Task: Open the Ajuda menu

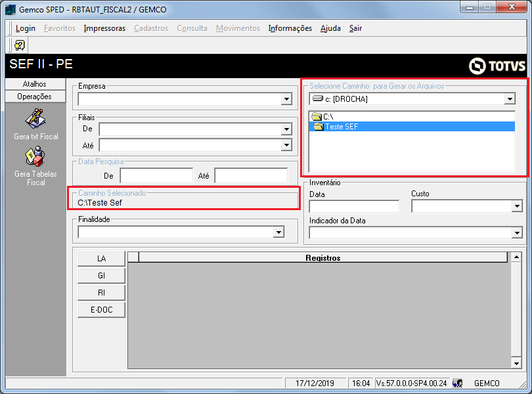Action: [x=330, y=28]
